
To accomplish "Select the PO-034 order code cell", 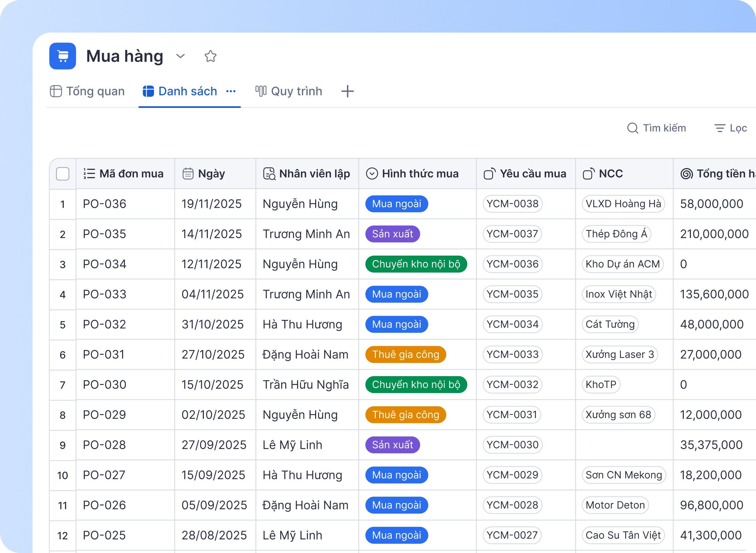I will 105,264.
